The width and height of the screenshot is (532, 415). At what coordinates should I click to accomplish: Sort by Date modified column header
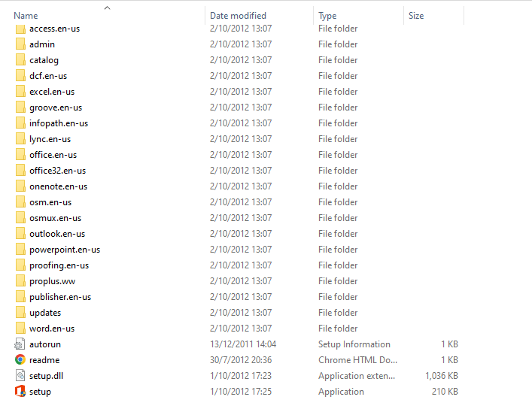tap(238, 16)
